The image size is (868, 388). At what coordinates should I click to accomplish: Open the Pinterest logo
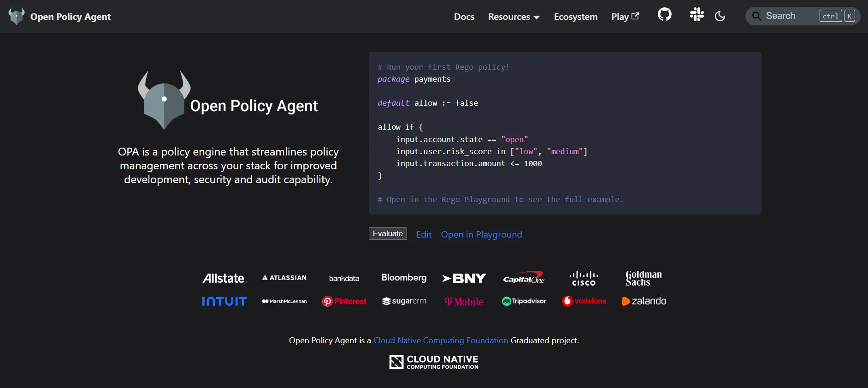click(344, 301)
